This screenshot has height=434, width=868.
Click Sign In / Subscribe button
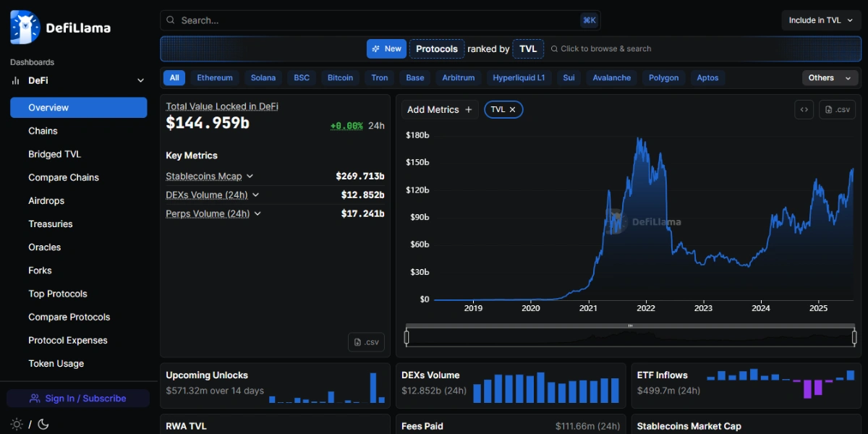point(78,399)
